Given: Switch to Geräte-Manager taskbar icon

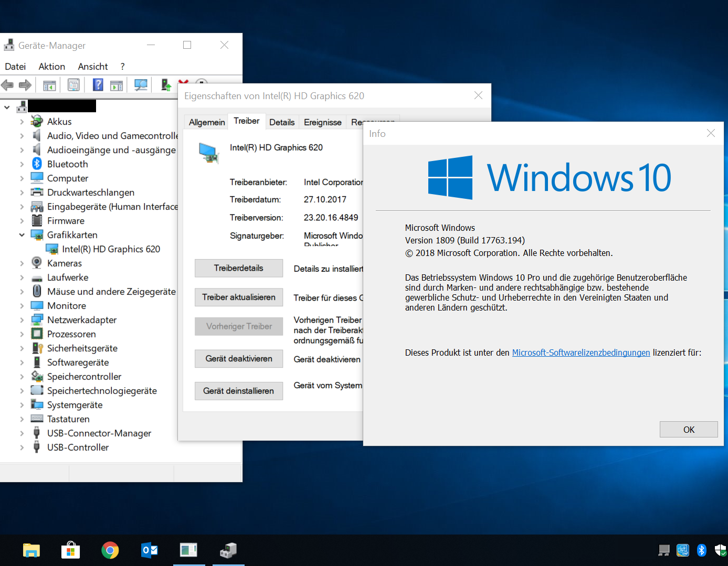Looking at the screenshot, I should (x=228, y=550).
